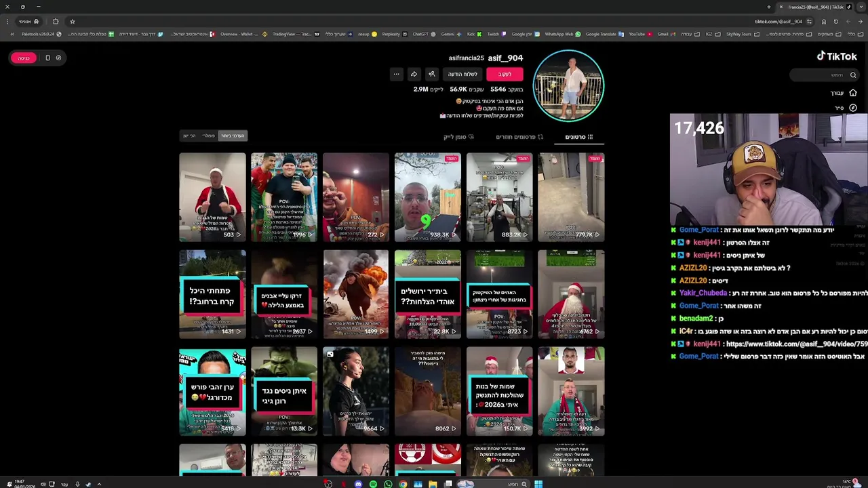The height and width of the screenshot is (488, 868).
Task: Click the volume speaker icon in tray
Action: [43, 484]
